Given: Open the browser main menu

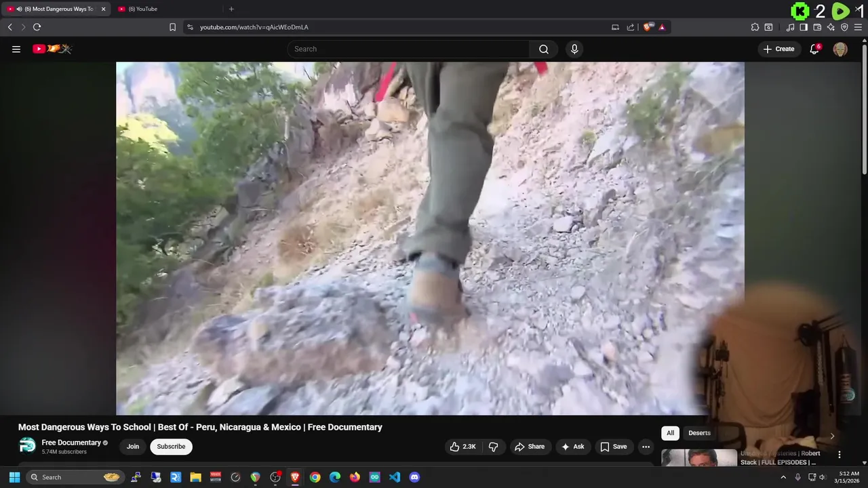Looking at the screenshot, I should click(858, 27).
